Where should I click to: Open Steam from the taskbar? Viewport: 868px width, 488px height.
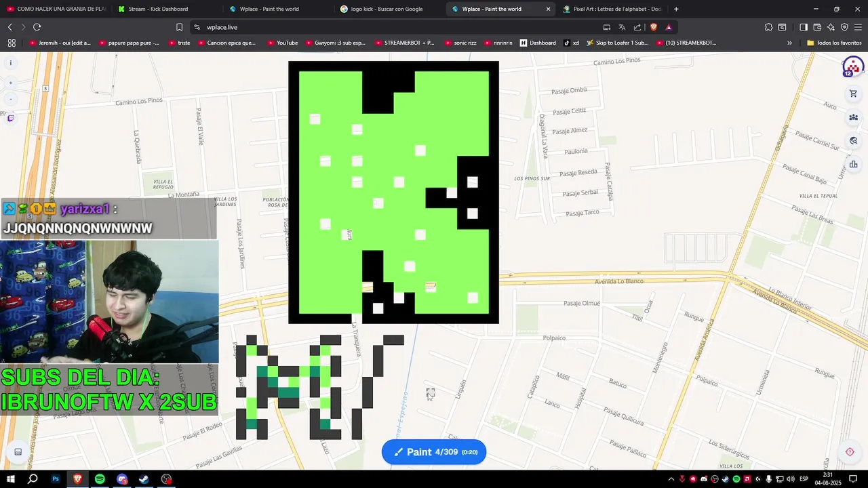click(x=144, y=479)
